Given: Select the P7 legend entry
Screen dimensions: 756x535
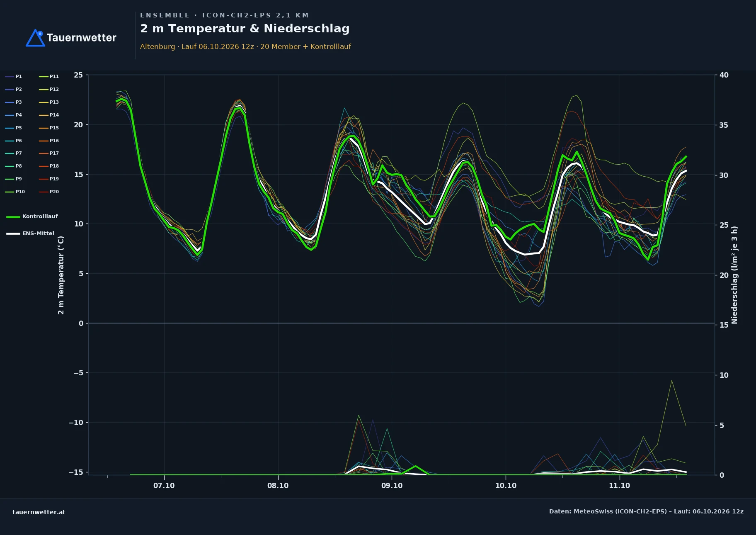Looking at the screenshot, I should pos(14,153).
